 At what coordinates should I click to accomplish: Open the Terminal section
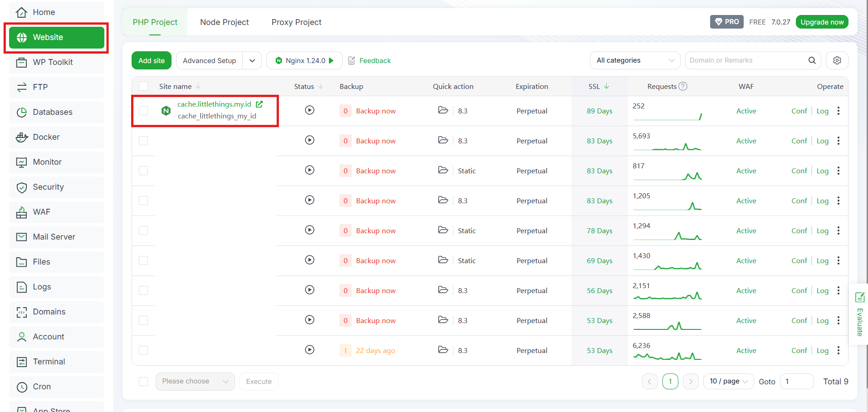click(56, 362)
